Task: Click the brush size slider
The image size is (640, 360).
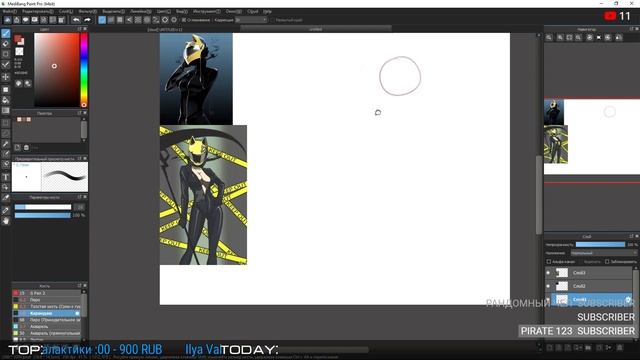Action: click(x=43, y=207)
